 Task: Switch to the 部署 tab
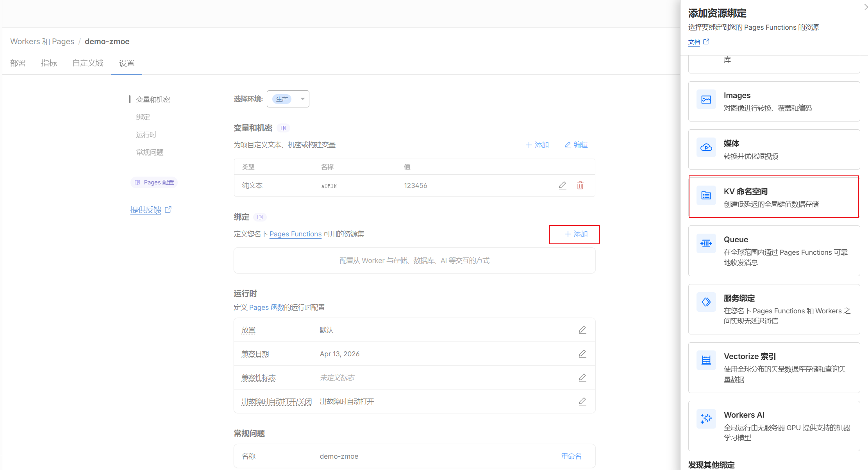pos(18,63)
